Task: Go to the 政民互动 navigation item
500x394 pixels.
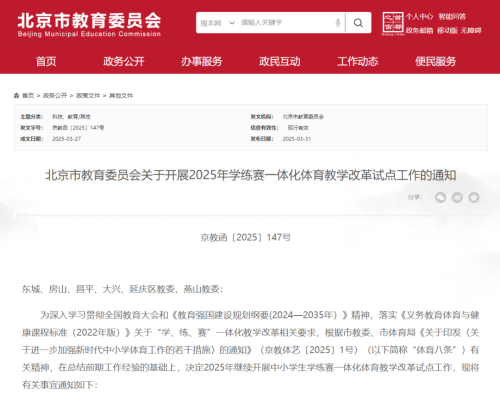Action: point(280,61)
